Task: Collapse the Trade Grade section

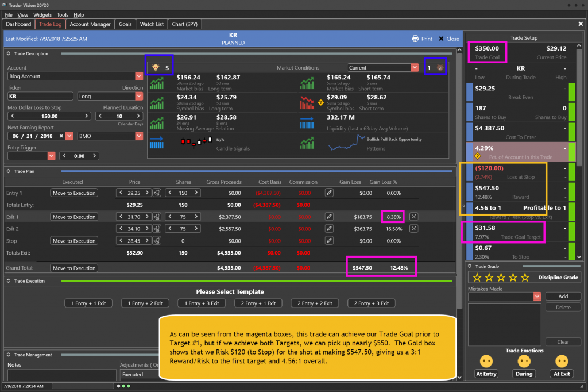Action: [470, 266]
